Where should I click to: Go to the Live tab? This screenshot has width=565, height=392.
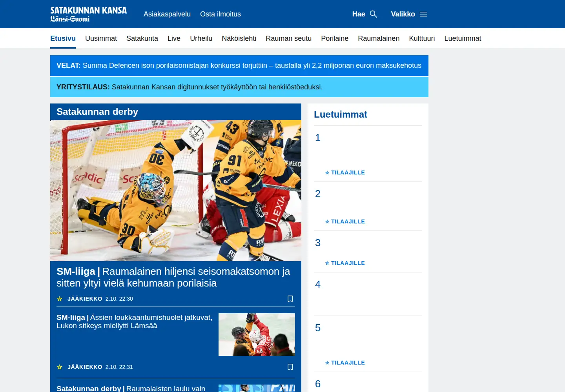(x=174, y=38)
